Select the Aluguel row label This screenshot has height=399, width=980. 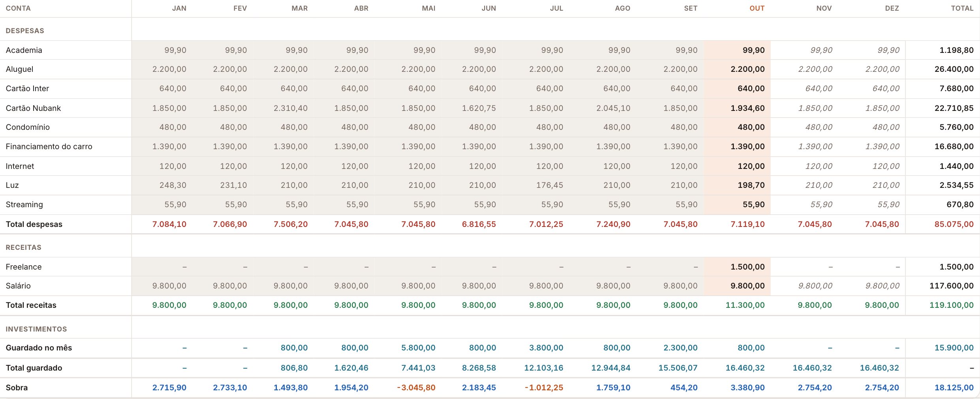coord(19,69)
